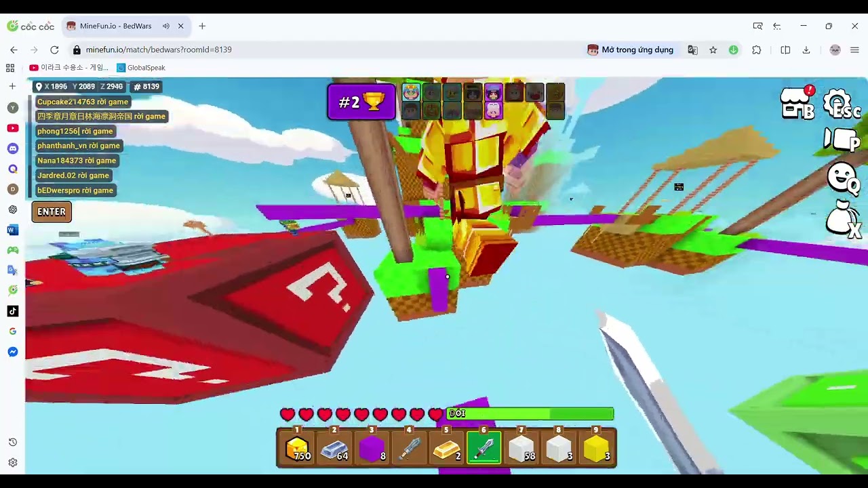Switch to the MineFun.io - BedWars tab
Screen dimensions: 868x488
[115, 26]
